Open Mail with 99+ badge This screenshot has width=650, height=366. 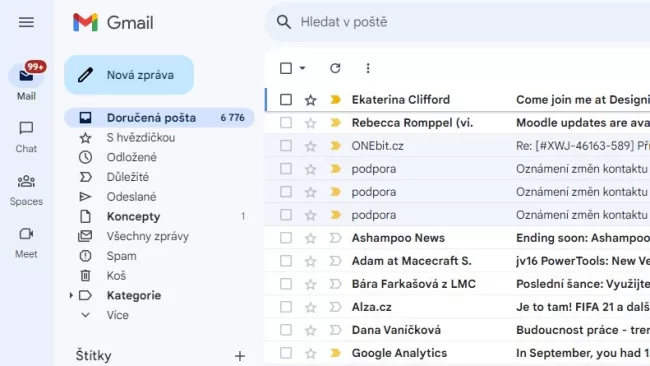coord(26,81)
